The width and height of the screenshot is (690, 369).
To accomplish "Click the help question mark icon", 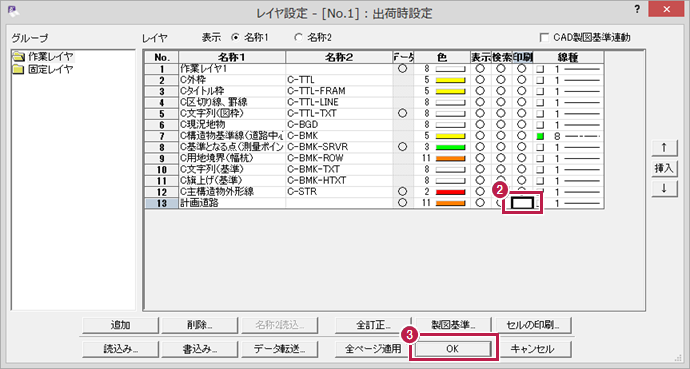I will (637, 9).
